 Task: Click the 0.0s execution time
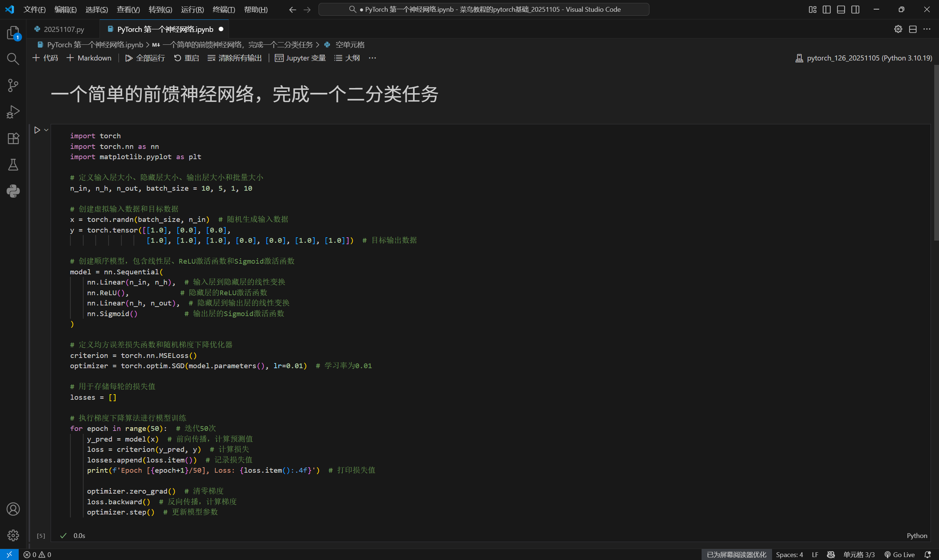[79, 535]
